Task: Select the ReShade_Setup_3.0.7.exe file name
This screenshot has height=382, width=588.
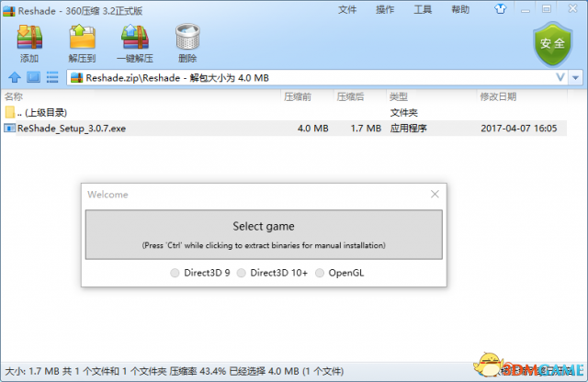Action: [x=72, y=129]
